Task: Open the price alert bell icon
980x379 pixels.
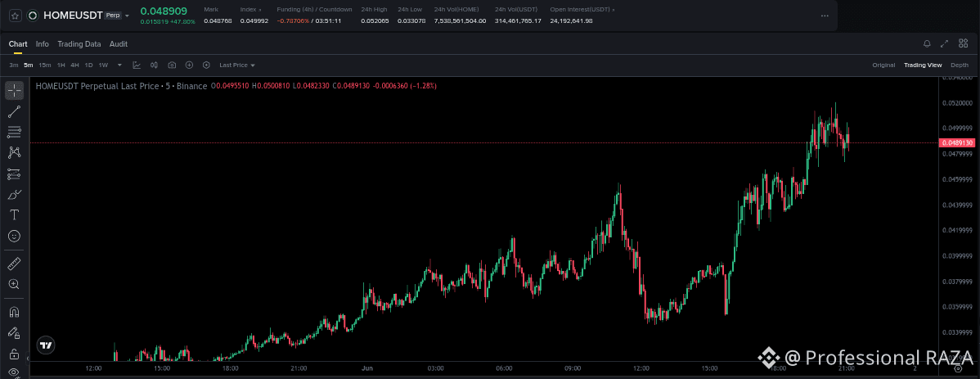Action: click(x=927, y=43)
